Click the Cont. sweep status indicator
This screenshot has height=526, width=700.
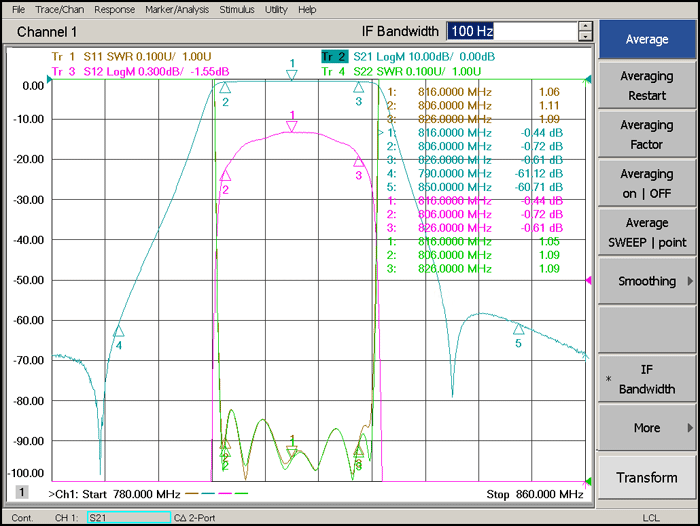click(22, 518)
